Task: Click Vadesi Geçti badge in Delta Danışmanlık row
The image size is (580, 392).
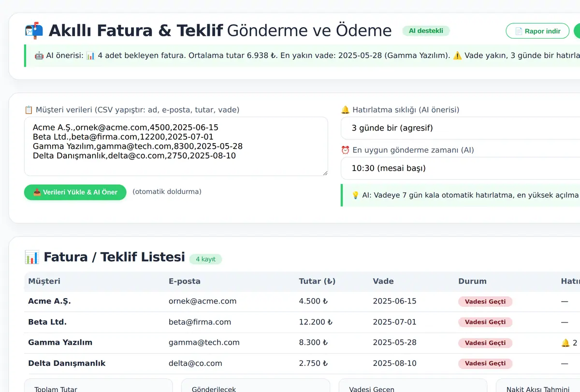Action: pos(485,364)
